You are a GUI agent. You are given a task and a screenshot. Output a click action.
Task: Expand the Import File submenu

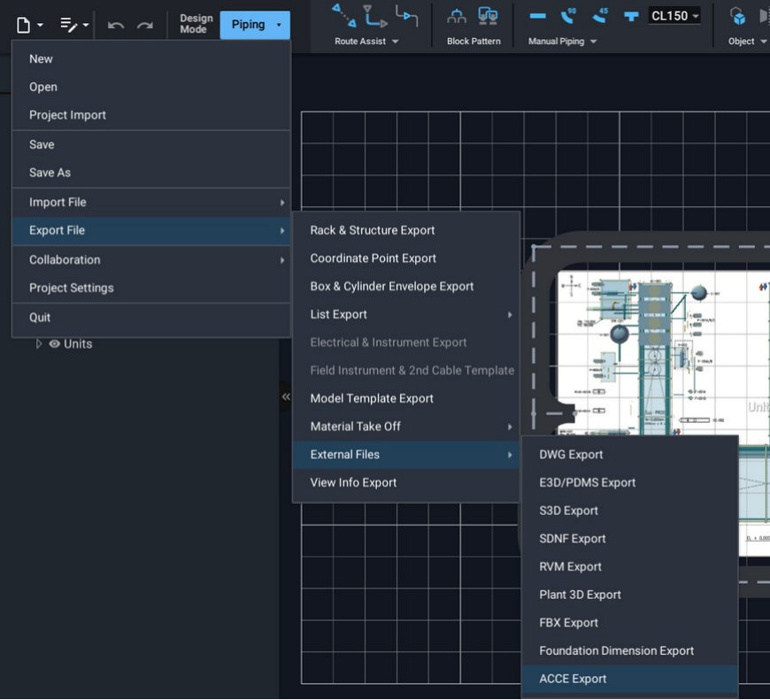click(x=281, y=203)
